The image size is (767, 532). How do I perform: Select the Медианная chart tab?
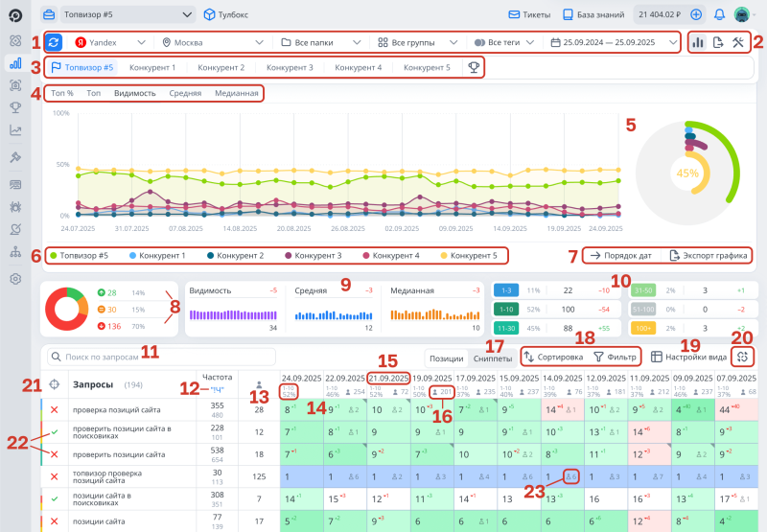pyautogui.click(x=236, y=93)
